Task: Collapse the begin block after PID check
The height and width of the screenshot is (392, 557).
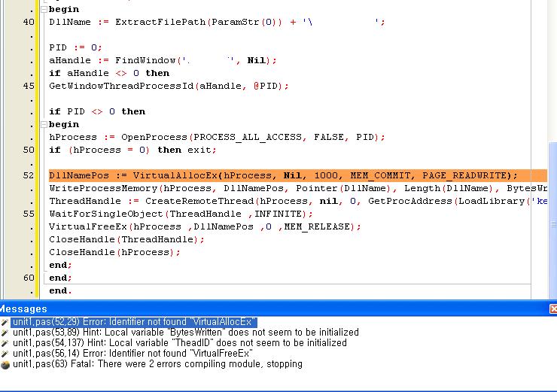Action: pos(42,124)
